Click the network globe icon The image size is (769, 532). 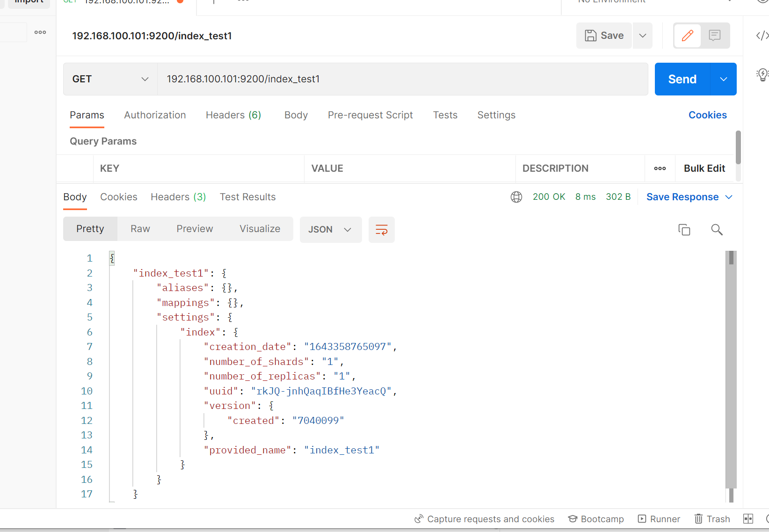[516, 197]
